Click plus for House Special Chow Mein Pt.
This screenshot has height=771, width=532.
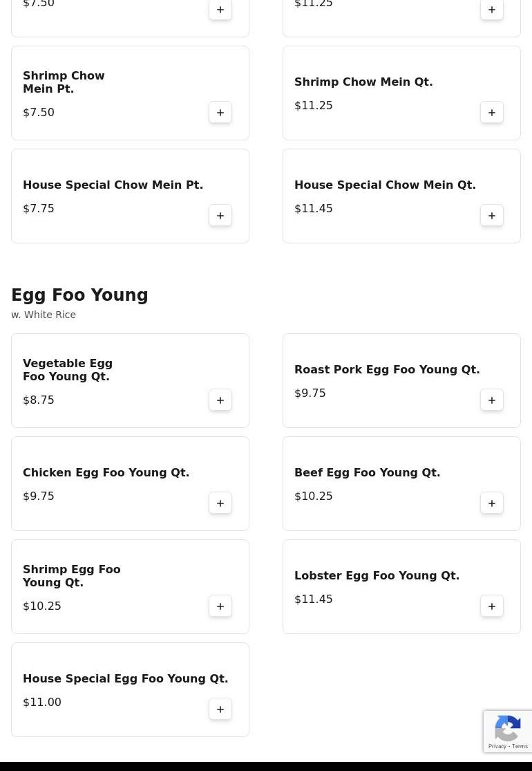pos(220,216)
